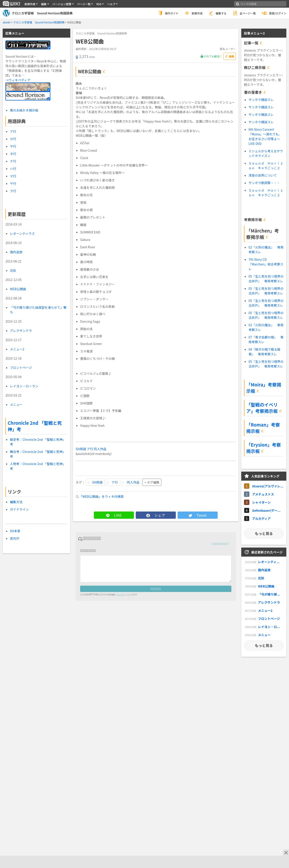The width and height of the screenshot is (289, 868).
Task: Click into the comment text area
Action: (x=156, y=569)
